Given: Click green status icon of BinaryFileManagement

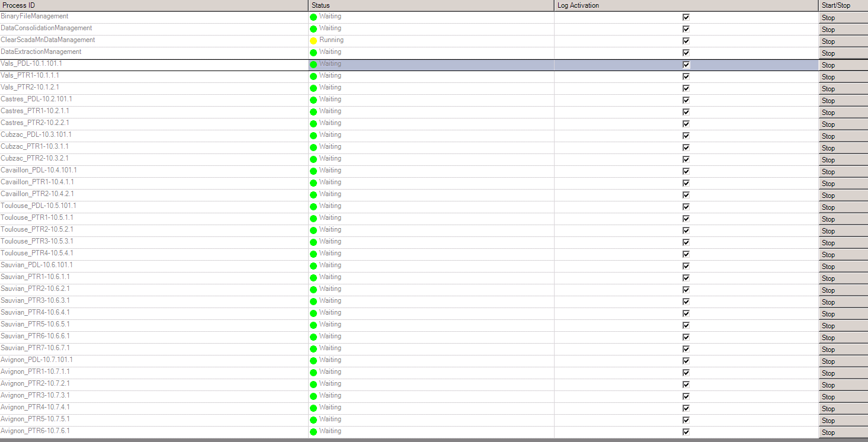Looking at the screenshot, I should (313, 17).
